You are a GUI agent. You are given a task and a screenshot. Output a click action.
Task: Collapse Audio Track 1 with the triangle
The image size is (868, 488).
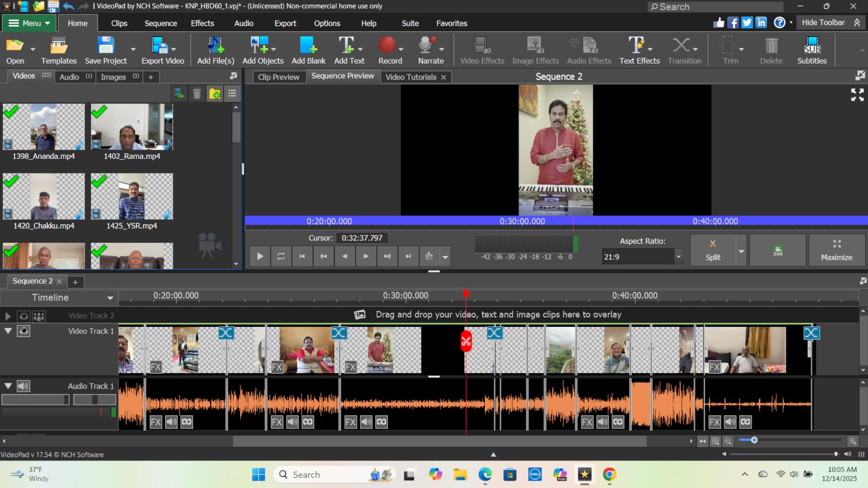pyautogui.click(x=8, y=386)
